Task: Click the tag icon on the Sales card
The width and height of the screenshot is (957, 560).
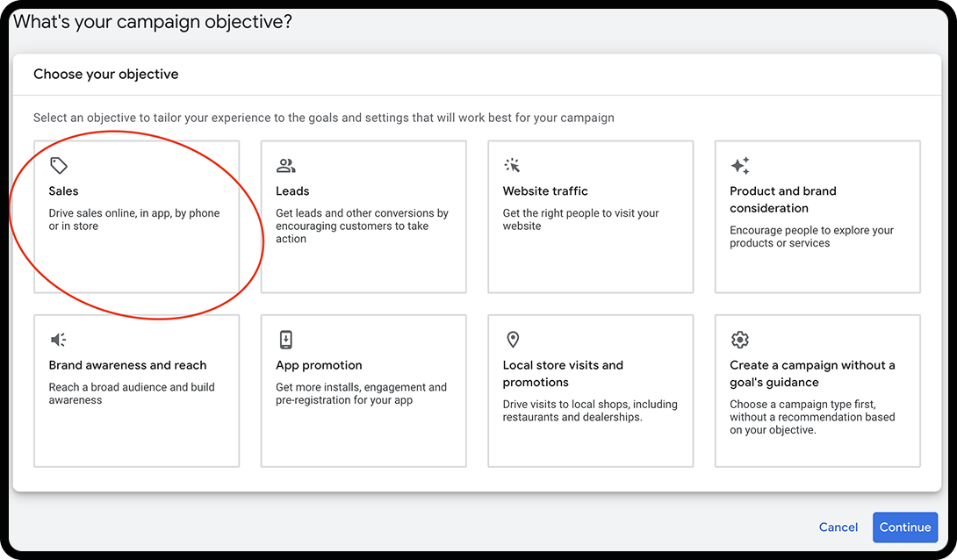Action: tap(58, 165)
